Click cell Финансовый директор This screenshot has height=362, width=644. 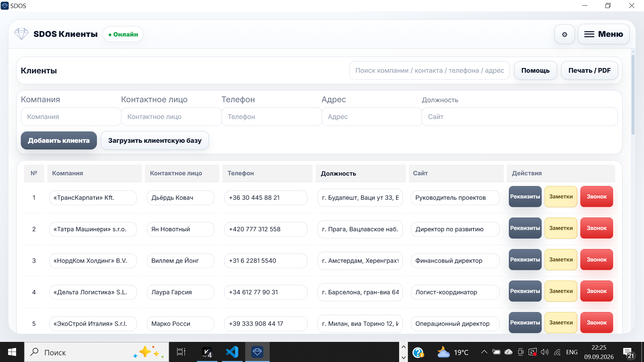tap(455, 261)
